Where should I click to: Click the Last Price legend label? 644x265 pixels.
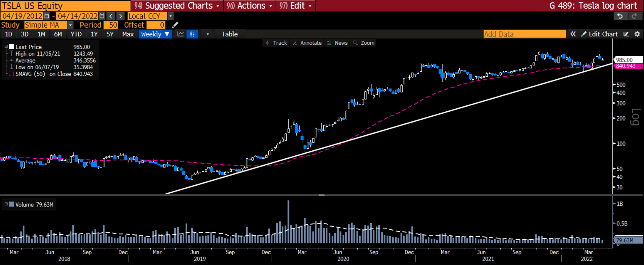click(x=29, y=47)
